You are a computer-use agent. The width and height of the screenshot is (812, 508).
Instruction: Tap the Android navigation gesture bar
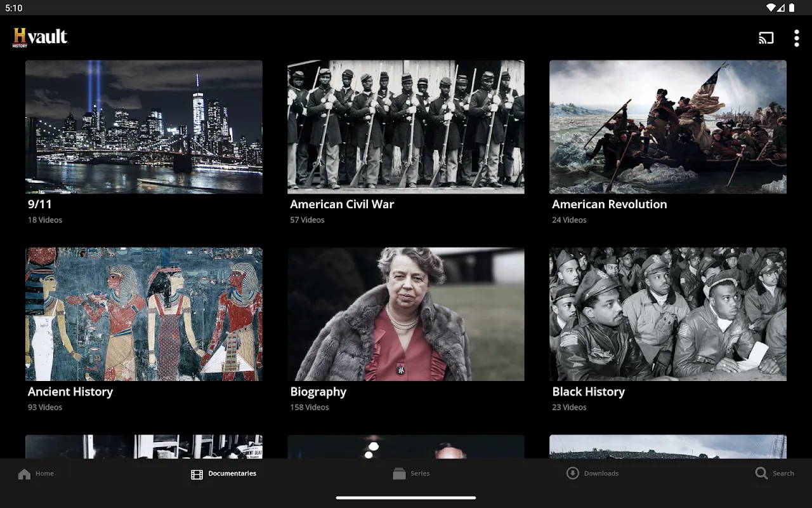click(x=406, y=498)
